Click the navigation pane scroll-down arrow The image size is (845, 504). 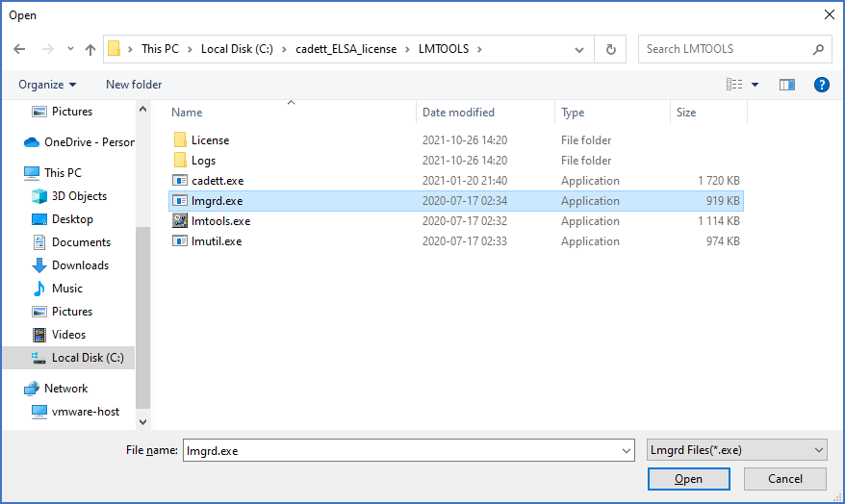(142, 422)
